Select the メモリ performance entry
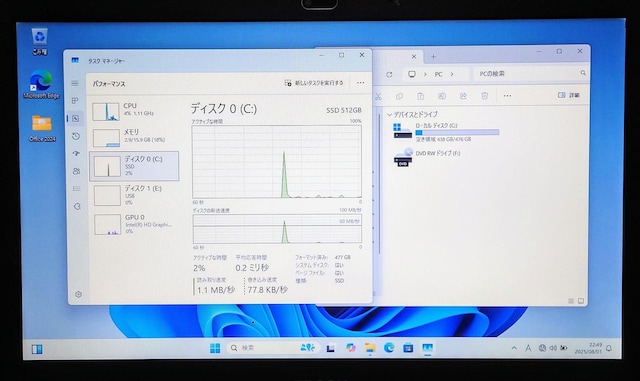Viewport: 640px width, 381px height. (134, 138)
